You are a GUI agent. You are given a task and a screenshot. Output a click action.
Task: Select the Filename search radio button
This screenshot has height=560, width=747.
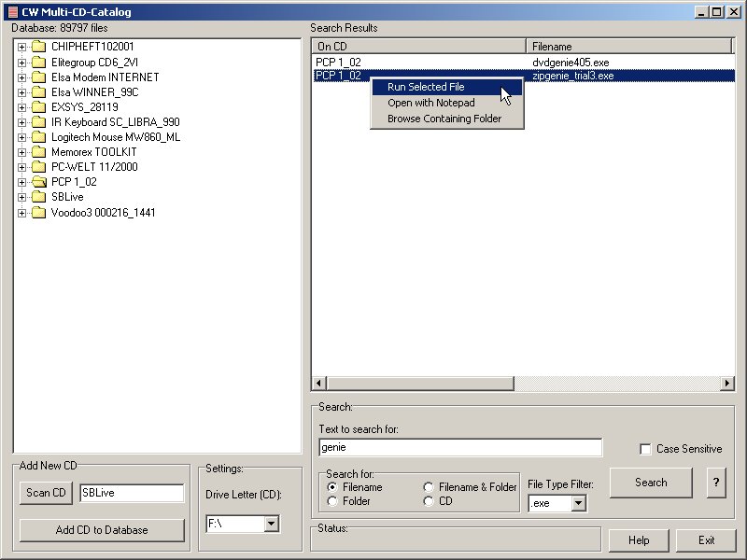pos(332,487)
